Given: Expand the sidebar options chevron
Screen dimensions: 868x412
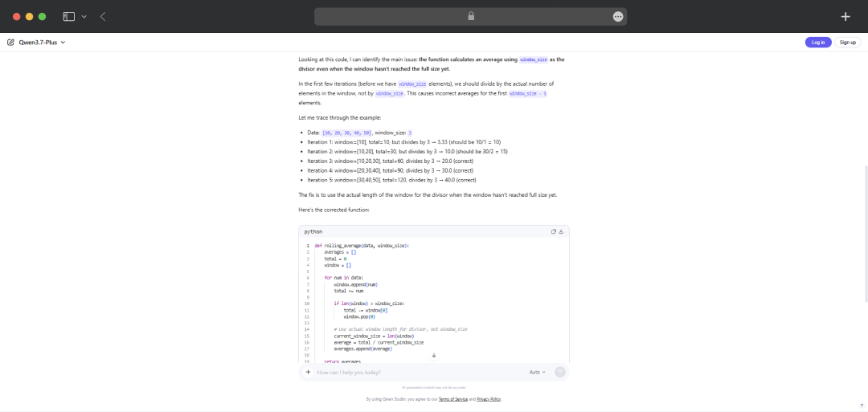Looking at the screenshot, I should pyautogui.click(x=84, y=17).
